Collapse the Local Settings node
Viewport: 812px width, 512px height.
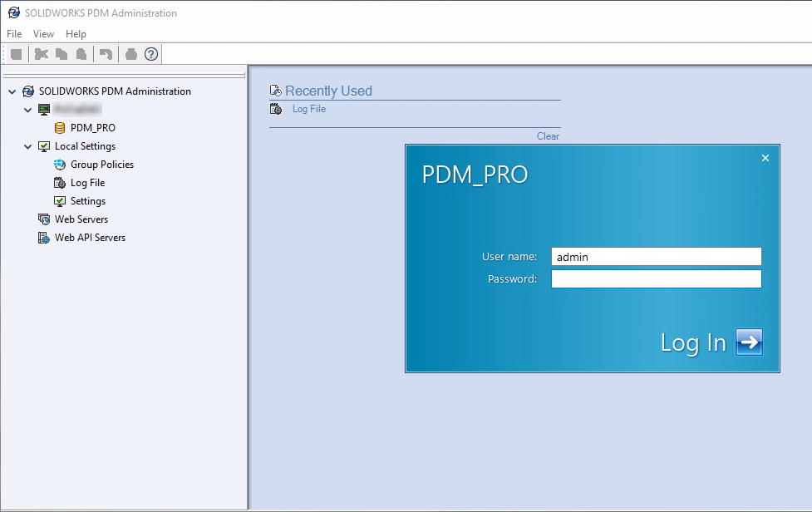pyautogui.click(x=28, y=146)
